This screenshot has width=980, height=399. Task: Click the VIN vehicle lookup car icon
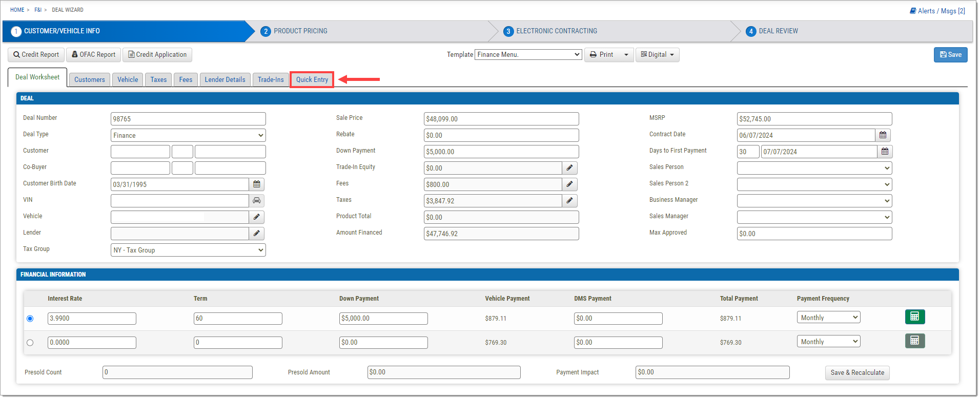click(257, 201)
